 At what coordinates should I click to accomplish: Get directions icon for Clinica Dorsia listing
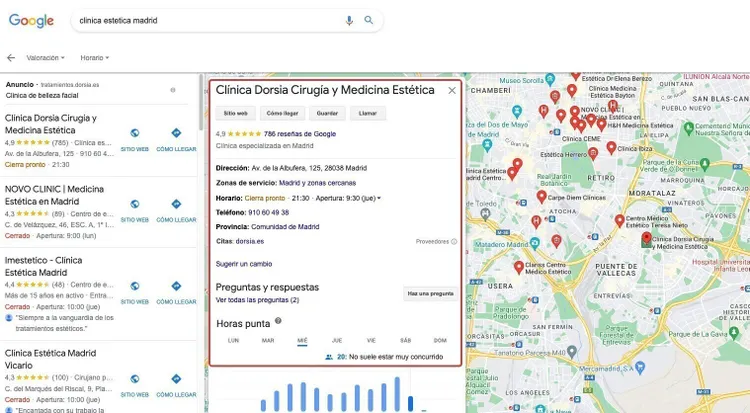[x=176, y=133]
